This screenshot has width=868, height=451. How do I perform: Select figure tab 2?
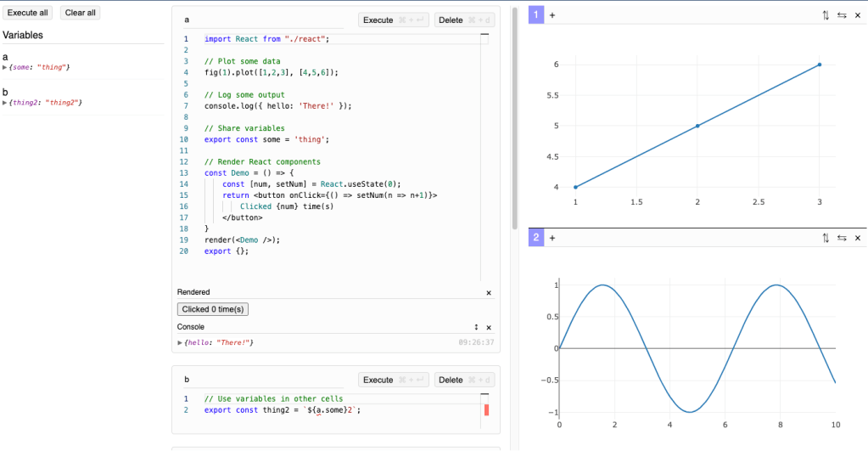click(x=536, y=239)
